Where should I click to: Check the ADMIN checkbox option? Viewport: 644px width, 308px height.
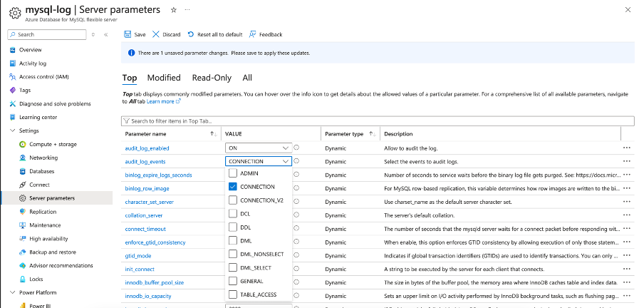[233, 173]
